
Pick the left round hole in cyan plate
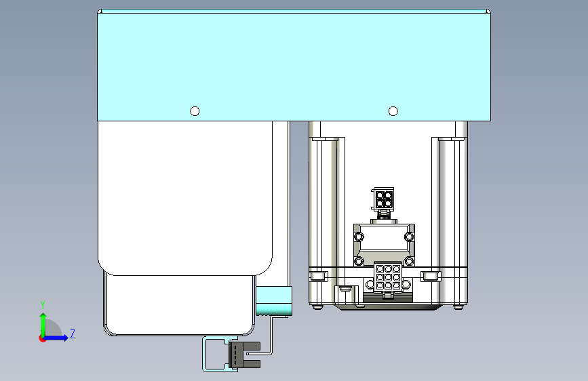coord(195,111)
